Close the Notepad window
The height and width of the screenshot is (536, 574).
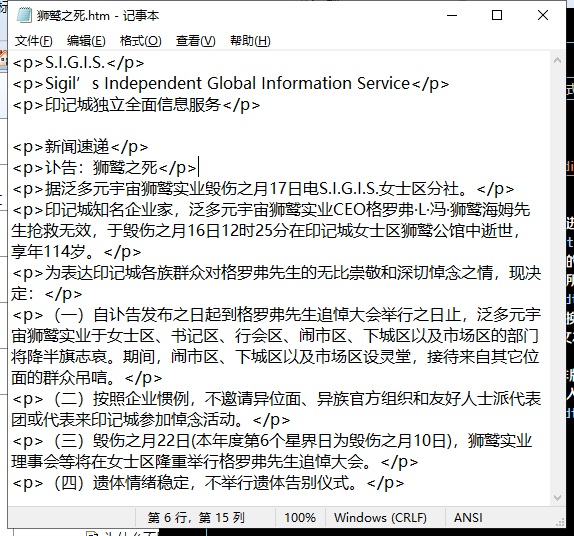coord(543,15)
